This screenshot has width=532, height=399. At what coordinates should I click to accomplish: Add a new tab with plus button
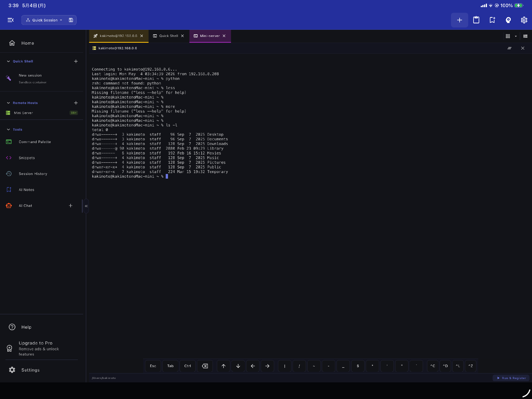[x=459, y=20]
